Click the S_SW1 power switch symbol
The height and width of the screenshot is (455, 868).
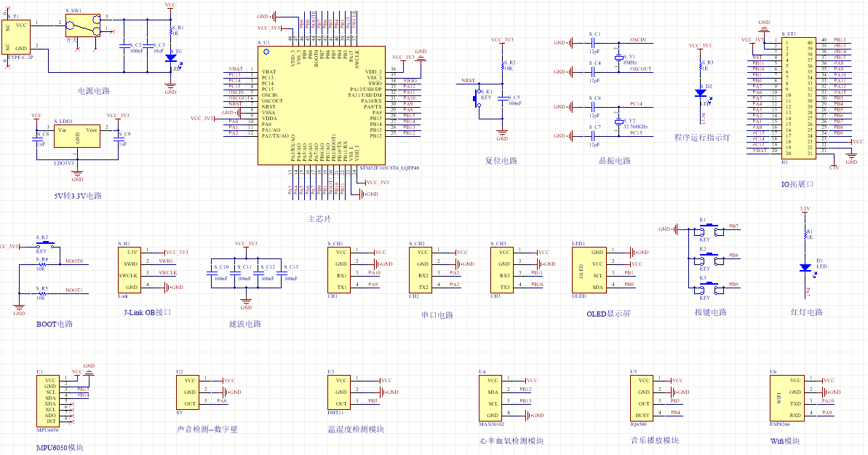tap(83, 25)
